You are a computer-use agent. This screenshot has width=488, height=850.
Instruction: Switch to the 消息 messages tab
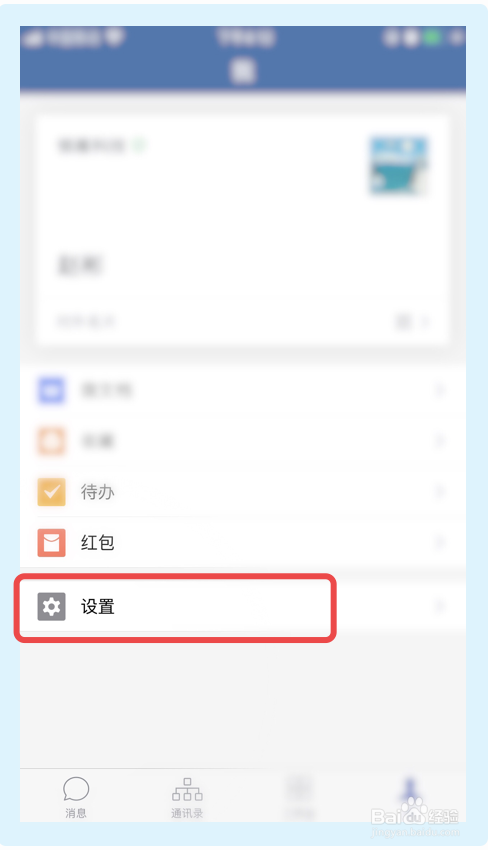tap(76, 797)
